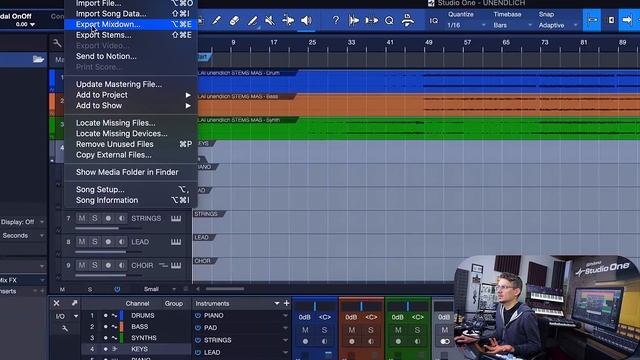Select the Eraser tool

pyautogui.click(x=234, y=20)
